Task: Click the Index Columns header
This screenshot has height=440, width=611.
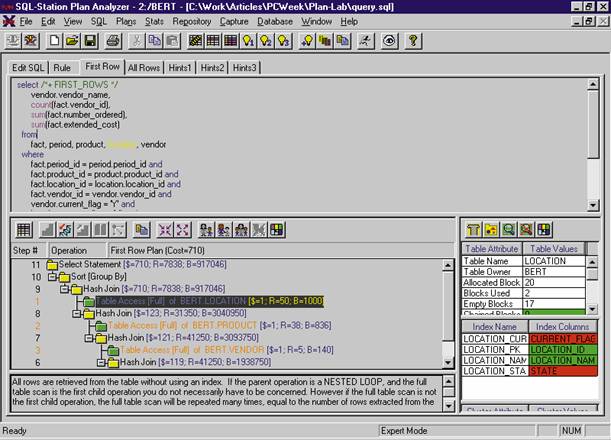Action: pos(563,327)
